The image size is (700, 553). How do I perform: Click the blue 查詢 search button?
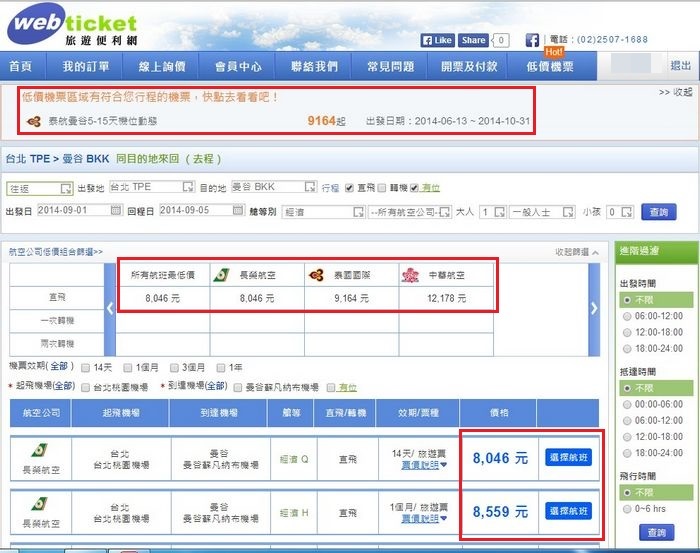pyautogui.click(x=658, y=212)
